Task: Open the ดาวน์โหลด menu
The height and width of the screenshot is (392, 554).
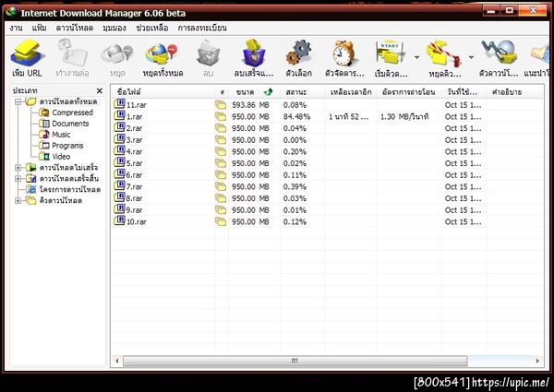Action: [x=75, y=28]
